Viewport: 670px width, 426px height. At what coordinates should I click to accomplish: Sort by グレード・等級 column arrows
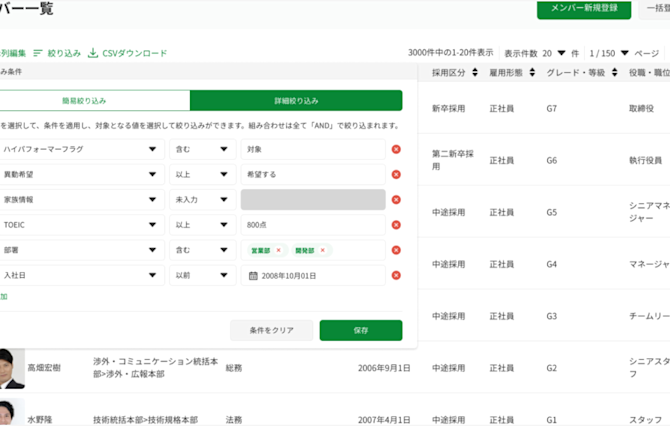614,73
